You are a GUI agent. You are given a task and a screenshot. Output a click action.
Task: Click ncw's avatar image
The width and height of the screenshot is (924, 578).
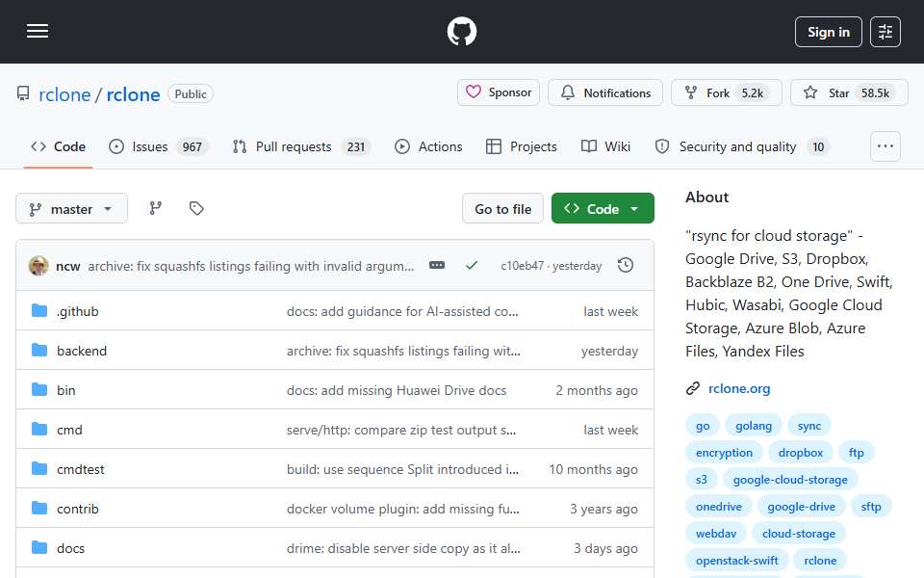click(38, 266)
